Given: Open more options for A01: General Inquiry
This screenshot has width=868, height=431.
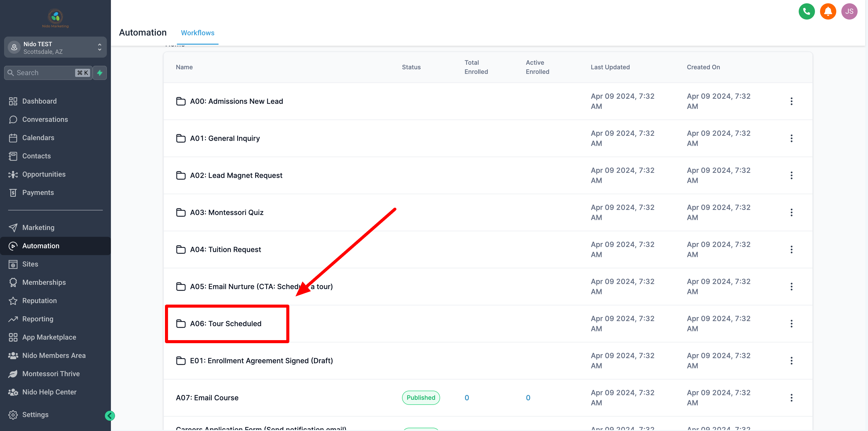Looking at the screenshot, I should click(x=791, y=138).
